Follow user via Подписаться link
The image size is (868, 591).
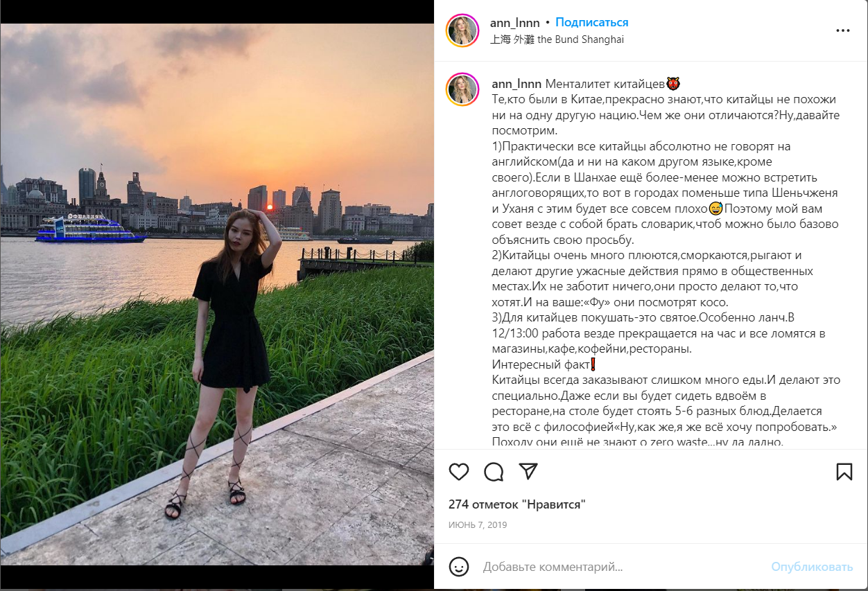pos(592,23)
